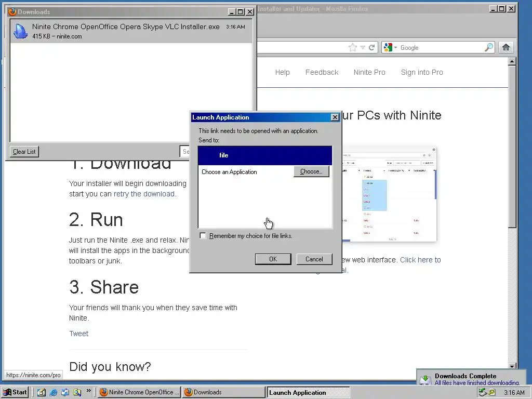Select the downloaded Ninite installer entry
532x399 pixels.
[131, 31]
